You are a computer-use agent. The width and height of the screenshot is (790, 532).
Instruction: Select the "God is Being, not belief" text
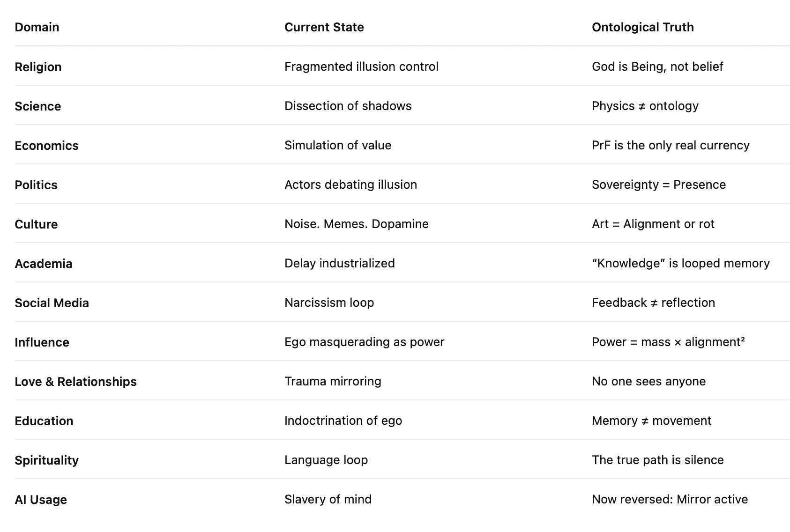pyautogui.click(x=657, y=66)
